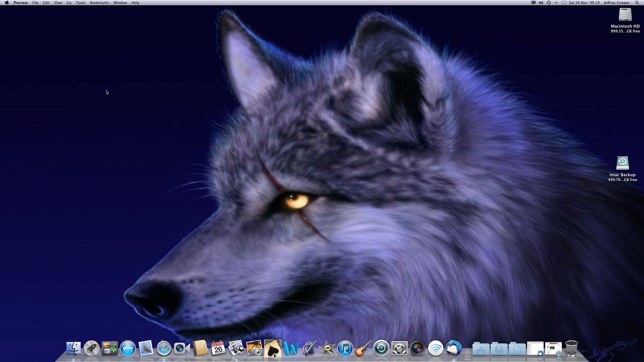644x362 pixels.
Task: Open the spade card game icon
Action: pos(272,348)
